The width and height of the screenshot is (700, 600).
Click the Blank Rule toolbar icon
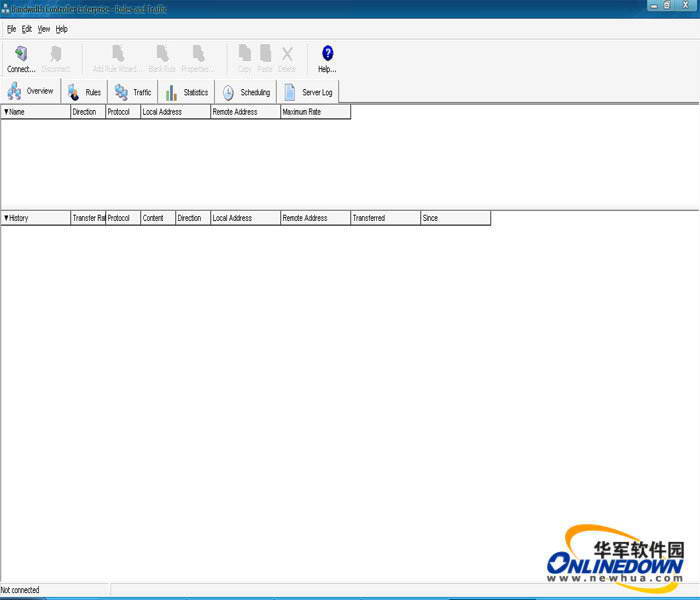(x=162, y=54)
